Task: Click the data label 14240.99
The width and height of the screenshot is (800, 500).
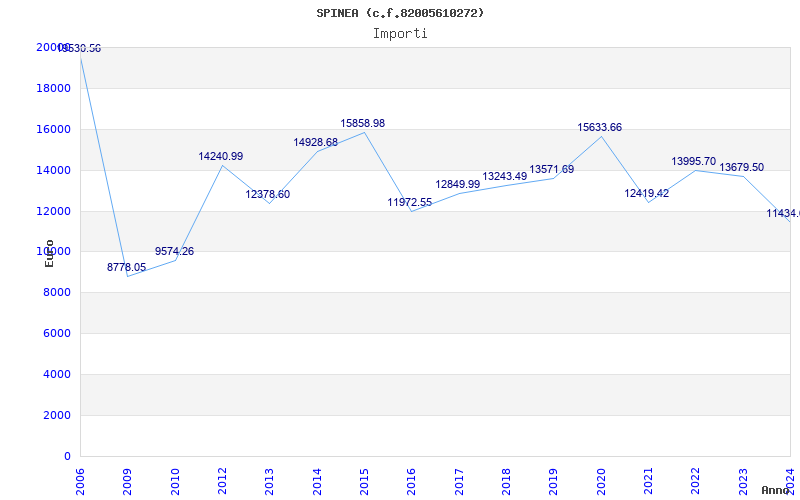Action: [x=221, y=156]
